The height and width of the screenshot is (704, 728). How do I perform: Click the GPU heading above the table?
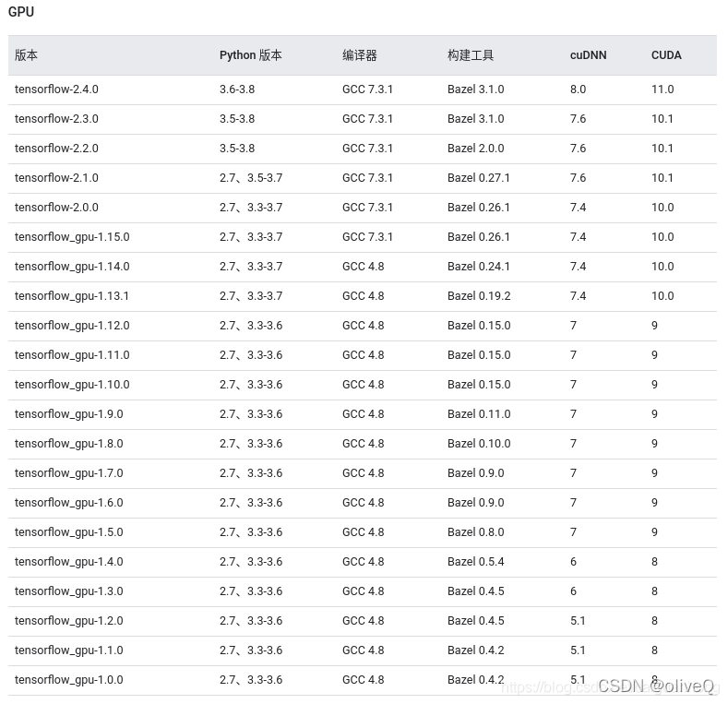[21, 12]
